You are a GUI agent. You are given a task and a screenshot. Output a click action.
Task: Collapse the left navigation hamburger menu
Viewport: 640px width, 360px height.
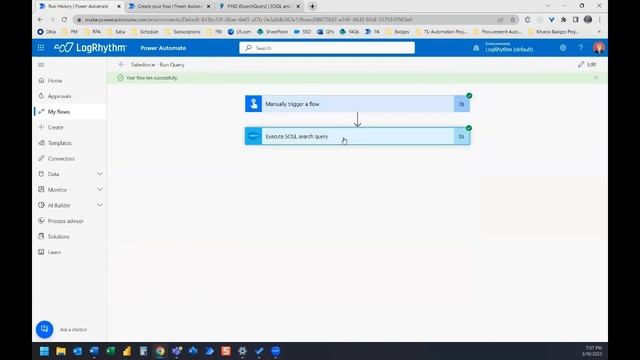[x=41, y=65]
